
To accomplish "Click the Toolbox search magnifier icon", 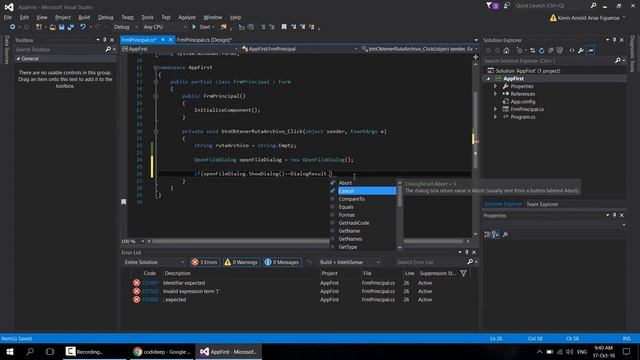I will click(x=108, y=49).
